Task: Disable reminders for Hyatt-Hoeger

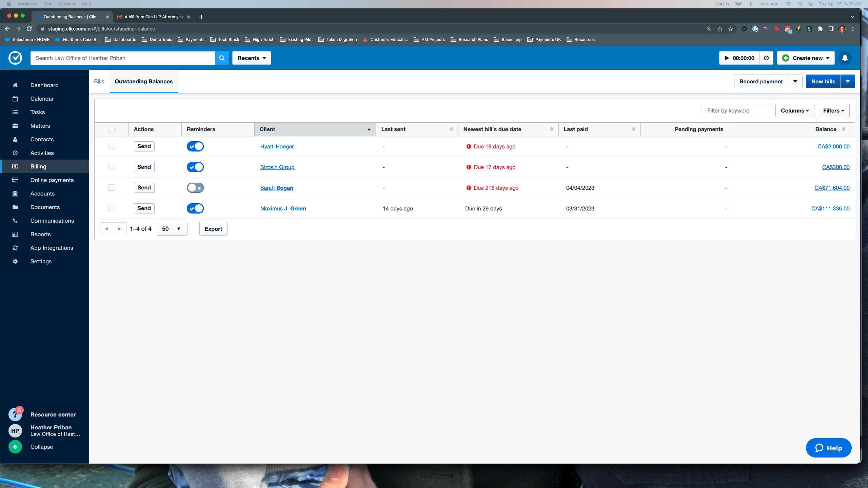Action: click(x=195, y=146)
